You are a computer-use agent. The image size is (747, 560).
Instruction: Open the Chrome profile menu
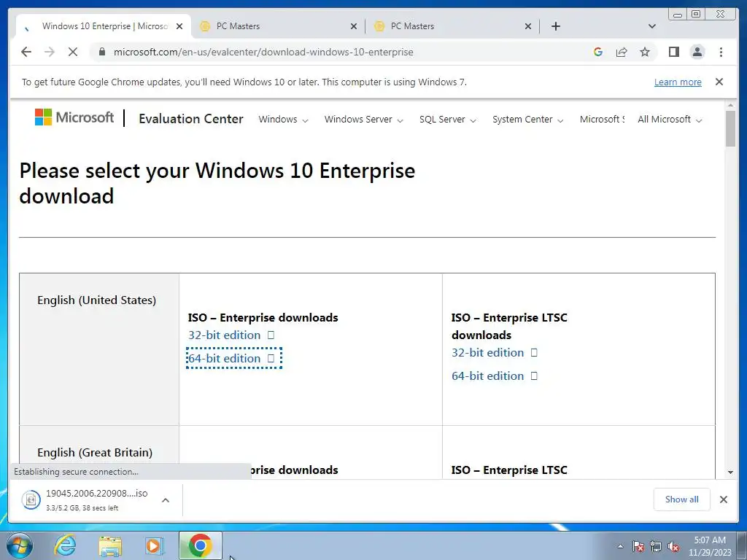coord(697,52)
